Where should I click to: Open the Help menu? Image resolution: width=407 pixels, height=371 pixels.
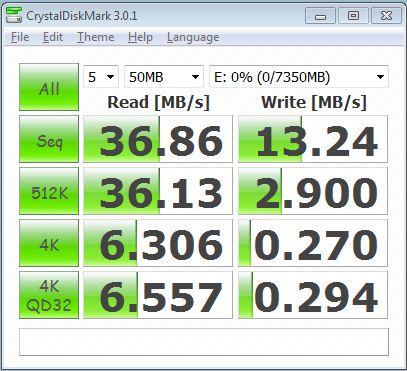click(x=140, y=37)
